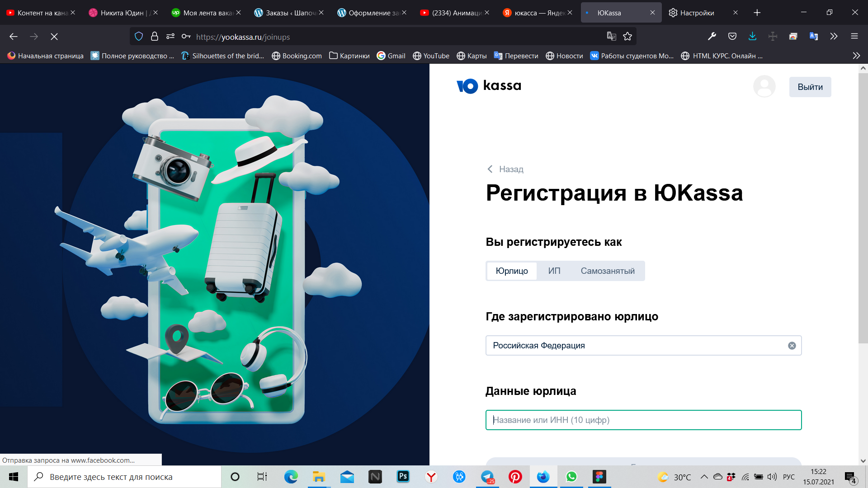The image size is (868, 488).
Task: Open Task View in taskbar
Action: [262, 477]
